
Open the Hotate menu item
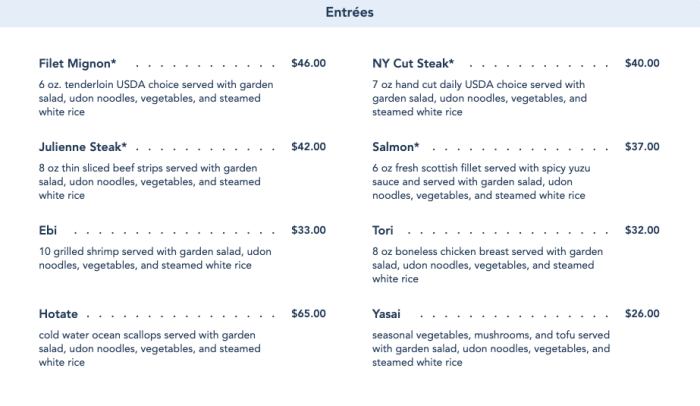point(58,314)
